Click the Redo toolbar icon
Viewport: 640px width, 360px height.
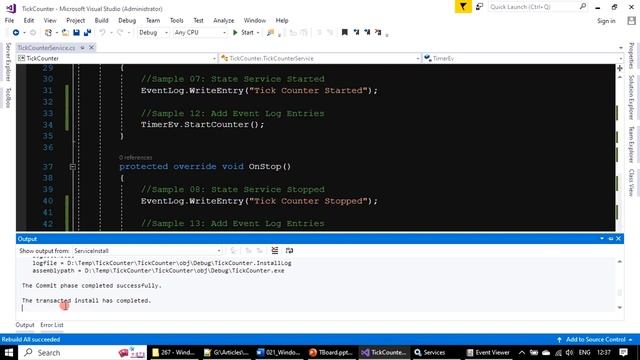coord(120,32)
